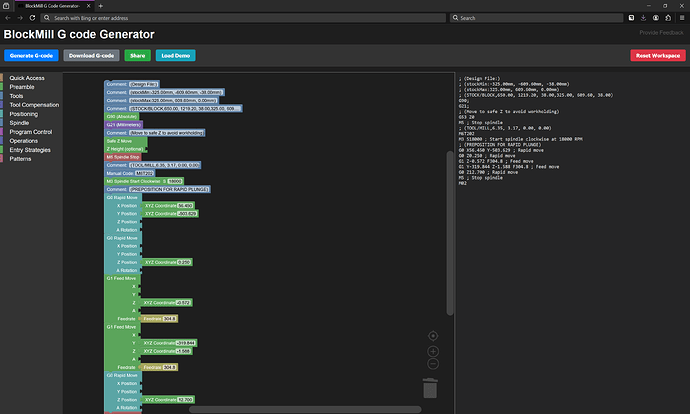
Task: Click the G53 Z0 output line
Action: pyautogui.click(x=466, y=117)
